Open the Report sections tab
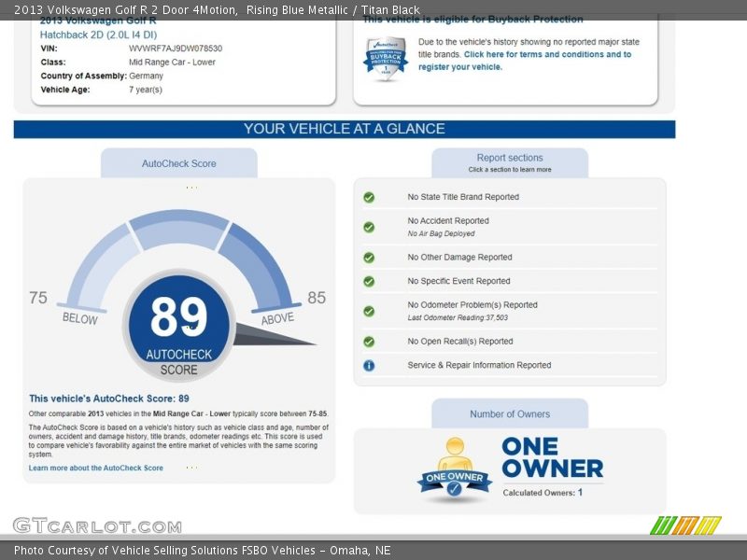The width and height of the screenshot is (747, 560). pos(510,162)
